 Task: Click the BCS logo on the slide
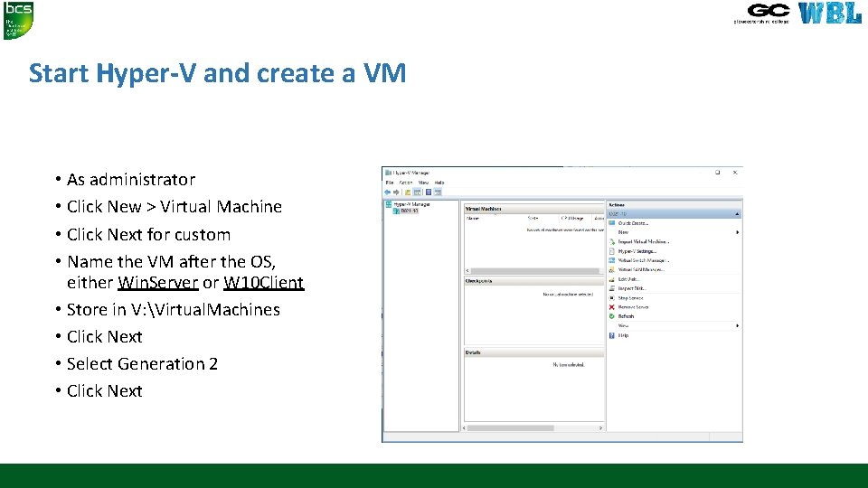pos(18,21)
